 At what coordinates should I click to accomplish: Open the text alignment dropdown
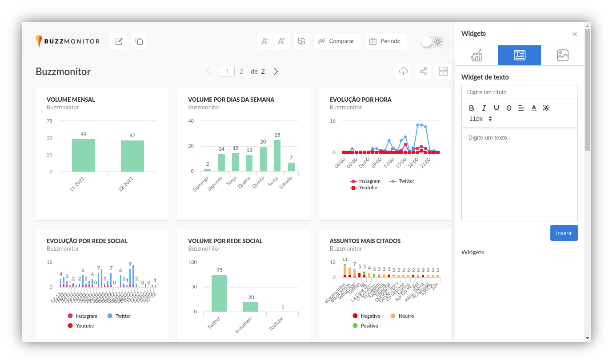[x=521, y=108]
